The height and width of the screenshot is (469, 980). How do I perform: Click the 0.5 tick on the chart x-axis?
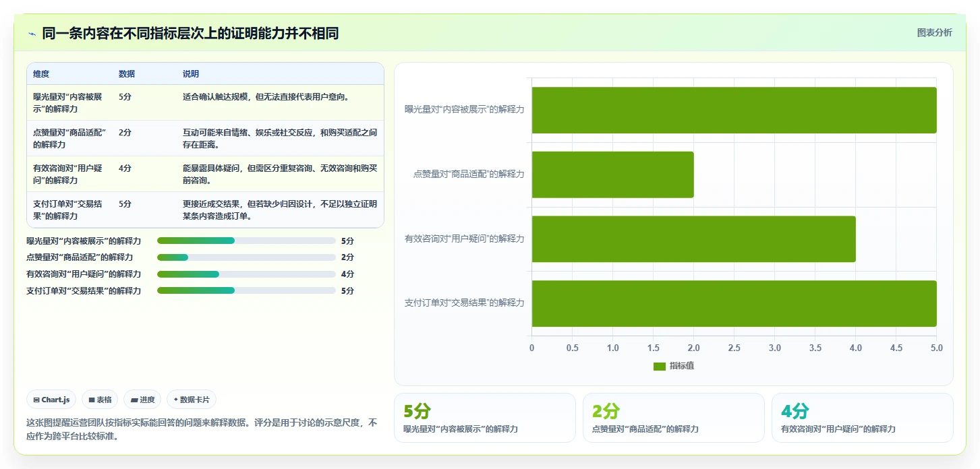pyautogui.click(x=573, y=348)
